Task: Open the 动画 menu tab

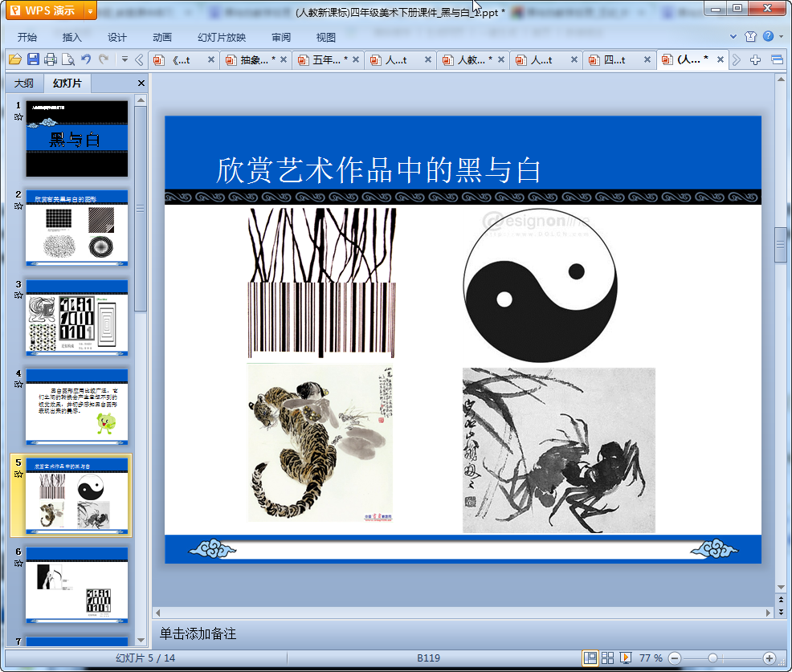Action: click(162, 38)
